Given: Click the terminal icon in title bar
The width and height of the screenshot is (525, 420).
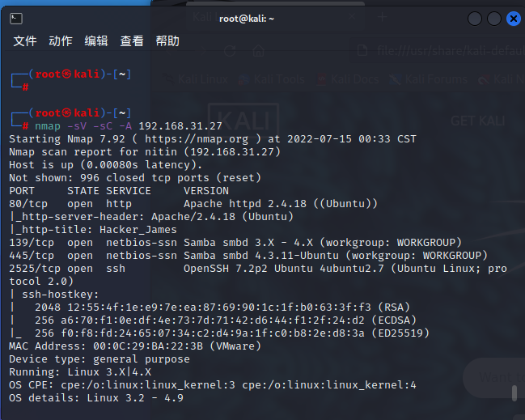Looking at the screenshot, I should 16,19.
